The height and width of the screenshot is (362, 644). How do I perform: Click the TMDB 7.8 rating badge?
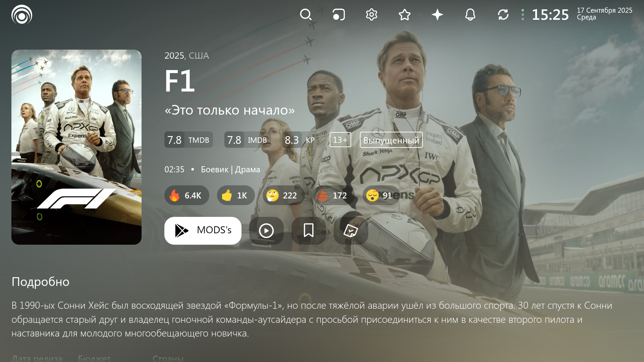pos(189,140)
